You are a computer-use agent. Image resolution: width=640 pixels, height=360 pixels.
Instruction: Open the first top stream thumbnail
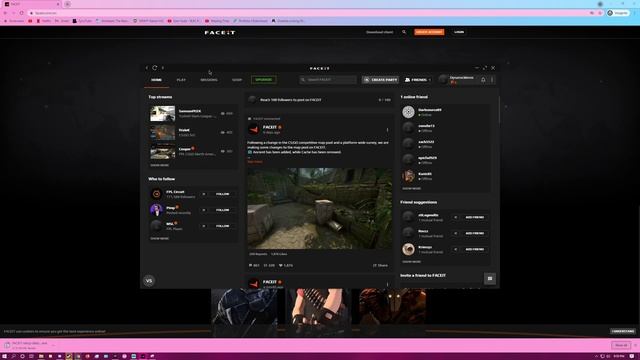pyautogui.click(x=162, y=113)
